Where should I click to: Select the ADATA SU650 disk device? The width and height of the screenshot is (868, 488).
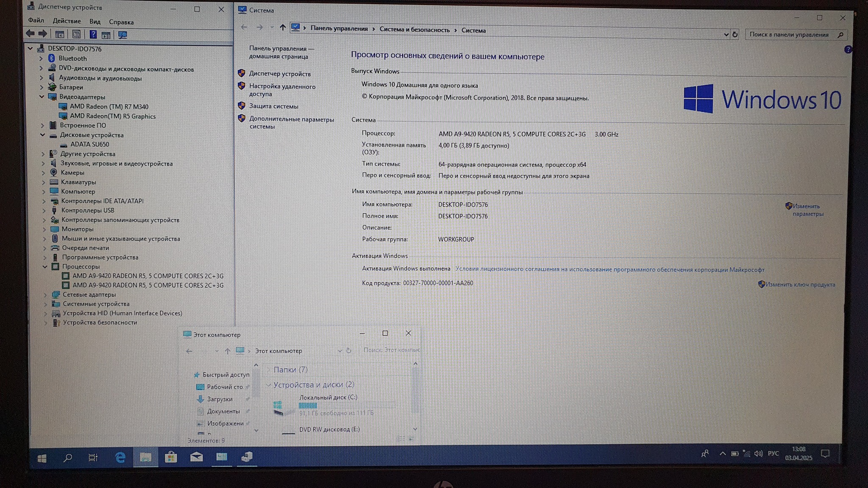pos(89,144)
